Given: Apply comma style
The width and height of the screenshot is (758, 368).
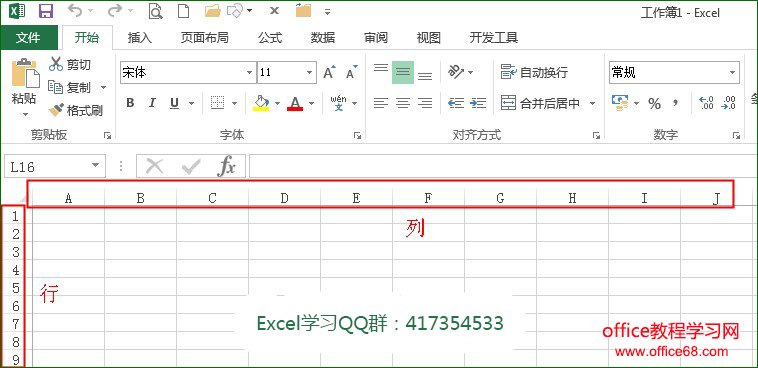Looking at the screenshot, I should (676, 103).
